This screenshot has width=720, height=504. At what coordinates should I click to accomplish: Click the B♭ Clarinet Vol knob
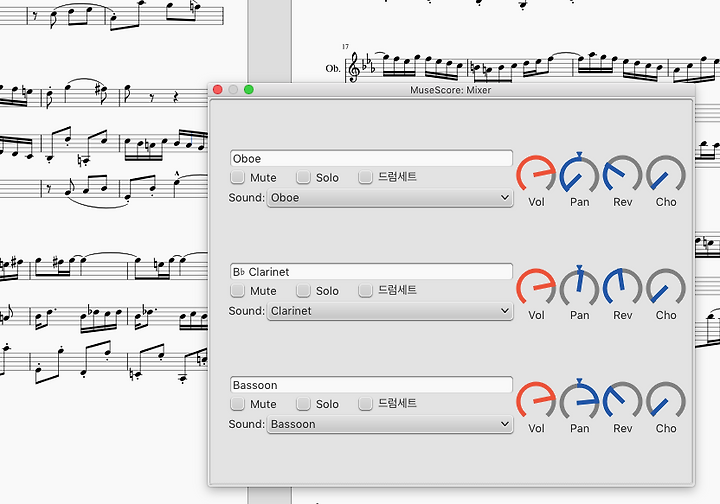click(536, 288)
